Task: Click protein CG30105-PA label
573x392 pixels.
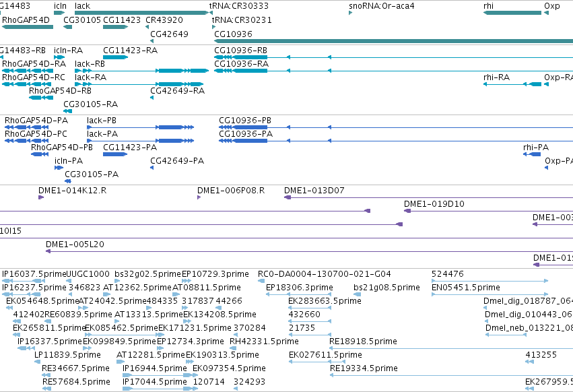Action: click(x=92, y=174)
